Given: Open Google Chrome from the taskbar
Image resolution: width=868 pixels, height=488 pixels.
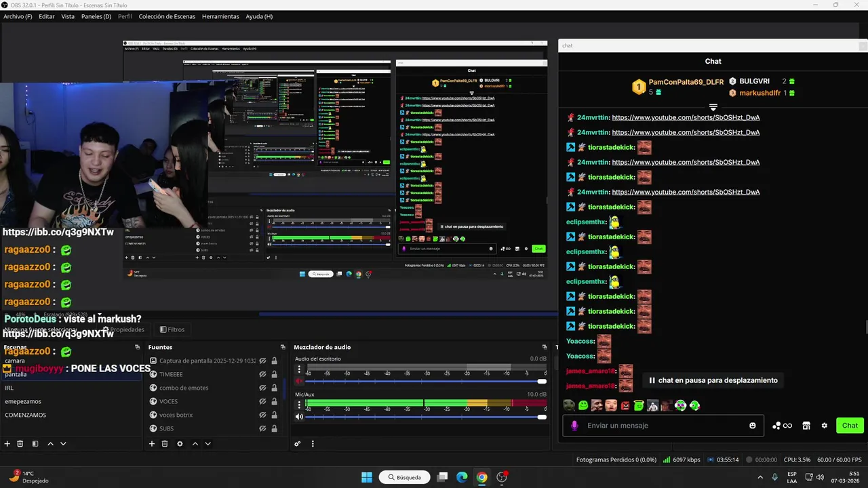Looking at the screenshot, I should pyautogui.click(x=481, y=477).
